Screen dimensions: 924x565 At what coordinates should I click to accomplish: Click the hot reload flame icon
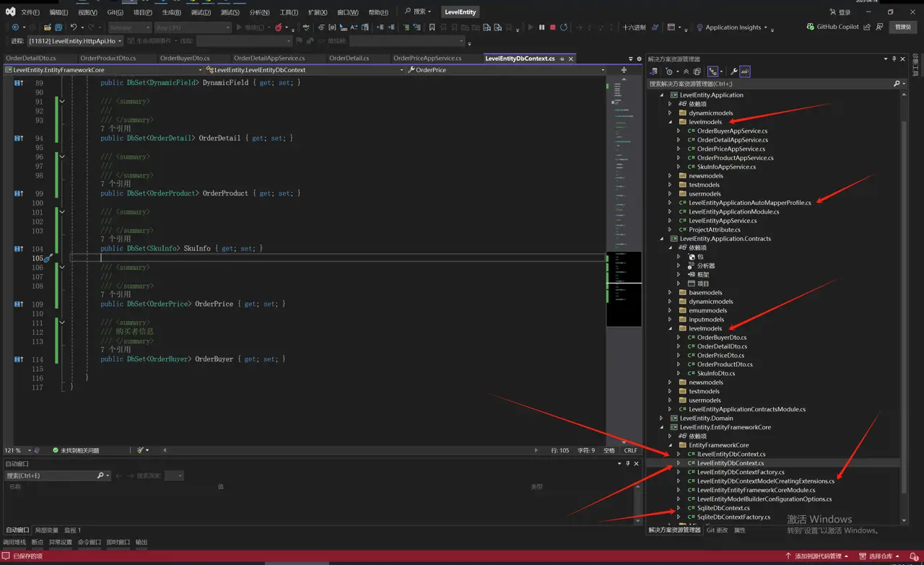[x=279, y=27]
